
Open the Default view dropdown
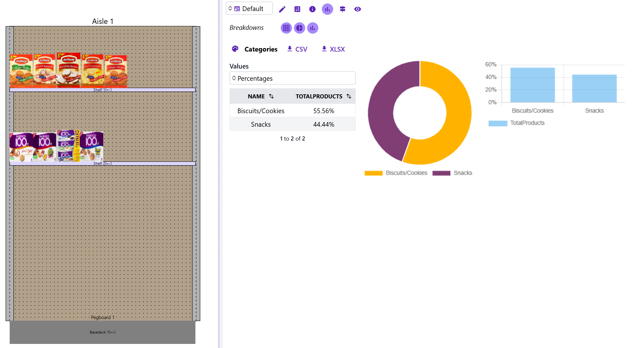249,8
